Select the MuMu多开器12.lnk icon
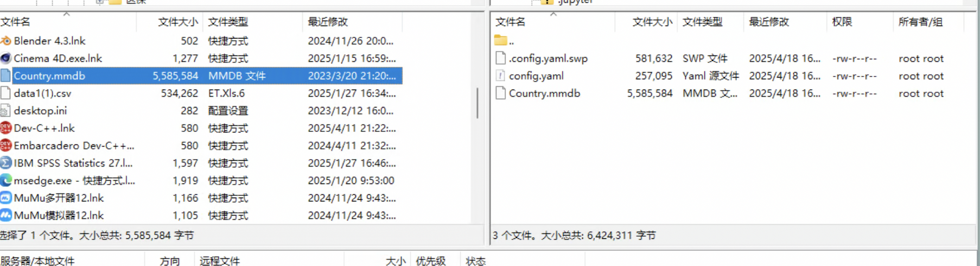Image resolution: width=980 pixels, height=266 pixels. tap(5, 198)
